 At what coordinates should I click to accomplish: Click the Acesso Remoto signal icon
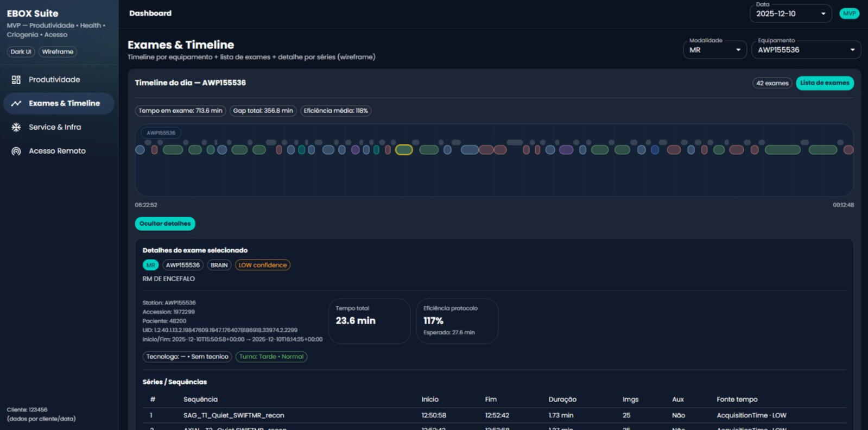click(x=16, y=151)
